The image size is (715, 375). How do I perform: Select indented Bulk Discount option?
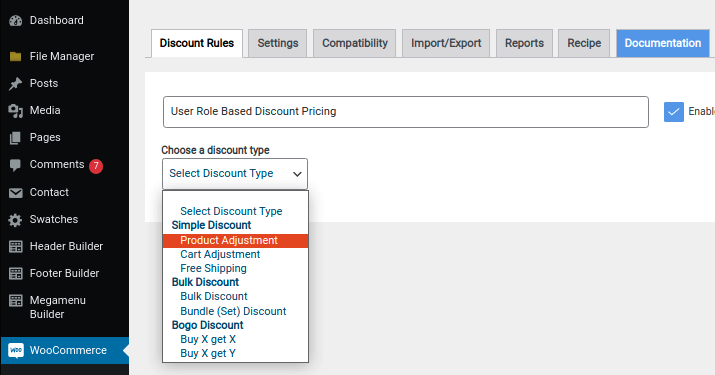coord(235,297)
